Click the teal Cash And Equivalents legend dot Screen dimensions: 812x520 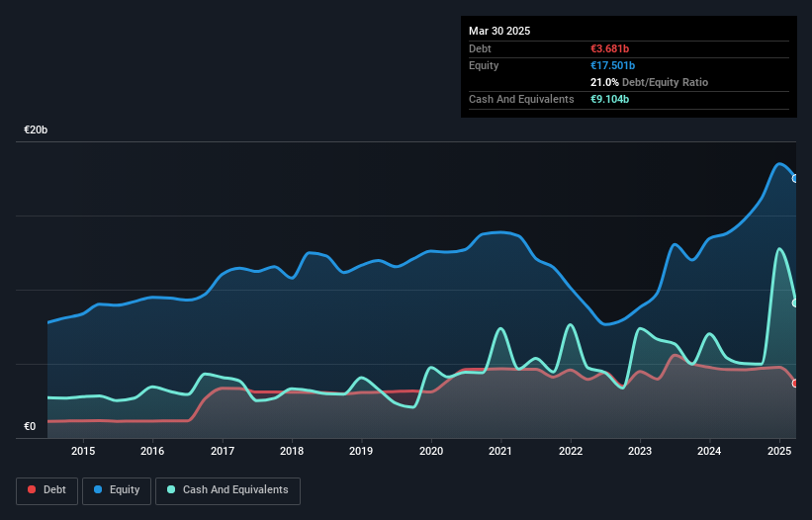point(171,489)
